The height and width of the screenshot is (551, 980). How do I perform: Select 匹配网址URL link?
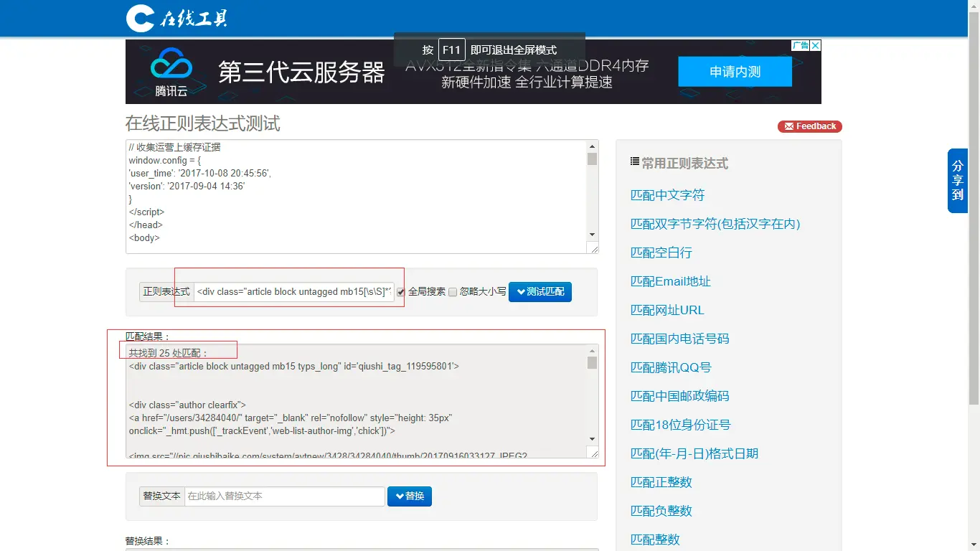coord(667,310)
